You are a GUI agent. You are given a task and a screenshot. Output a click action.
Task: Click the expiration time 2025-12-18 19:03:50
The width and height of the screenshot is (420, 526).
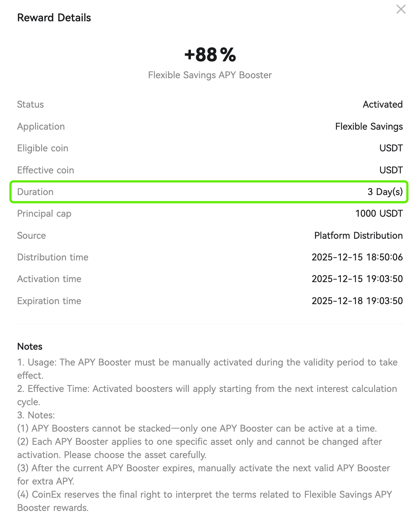(x=357, y=301)
